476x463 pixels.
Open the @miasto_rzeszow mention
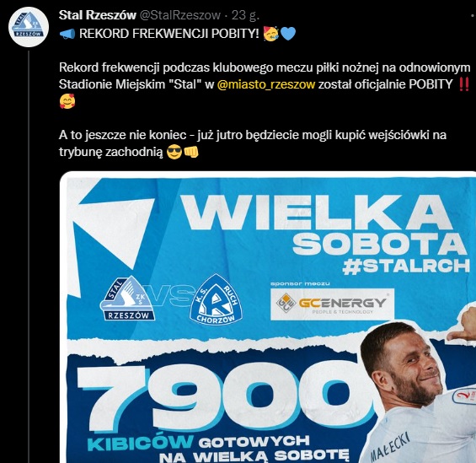pos(266,84)
